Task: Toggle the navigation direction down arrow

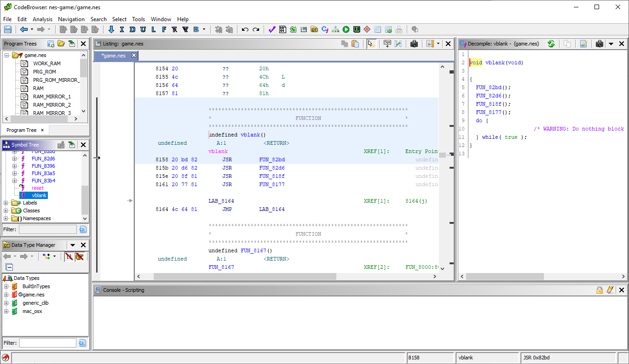Action: tap(111, 29)
